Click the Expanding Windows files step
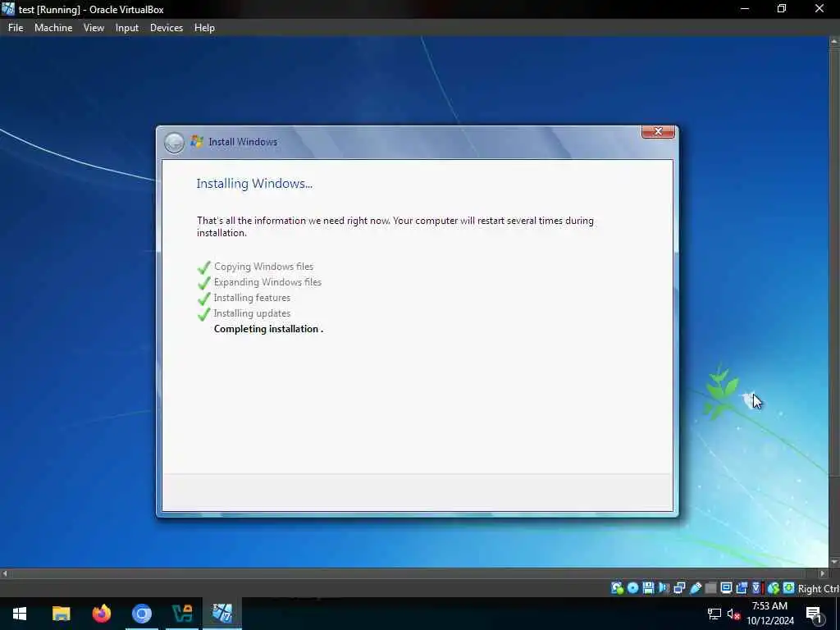 click(268, 282)
